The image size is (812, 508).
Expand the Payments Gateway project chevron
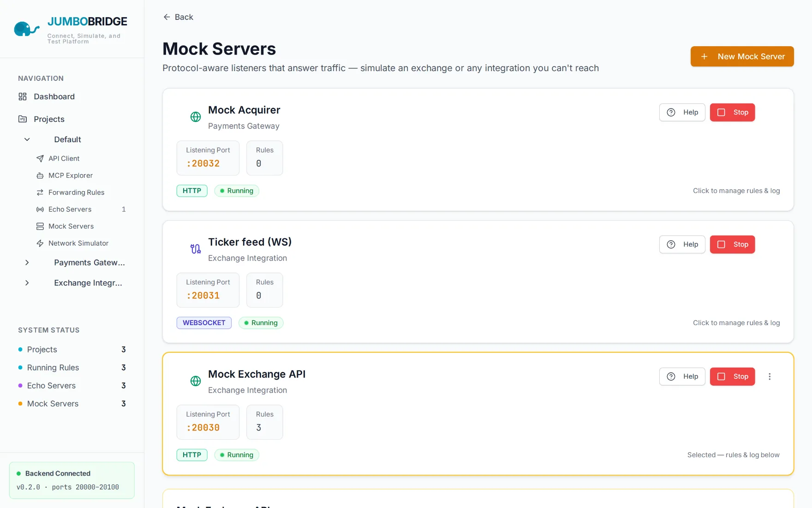click(27, 262)
